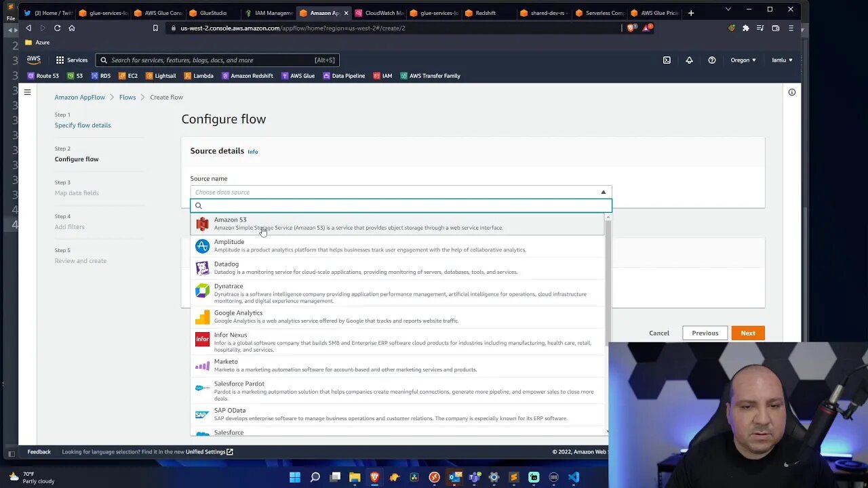Go back one page in the browser
The image size is (868, 488).
tap(28, 28)
